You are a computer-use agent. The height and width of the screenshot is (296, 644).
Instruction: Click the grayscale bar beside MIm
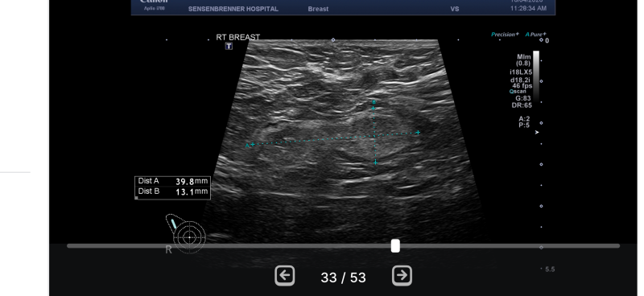pos(536,76)
